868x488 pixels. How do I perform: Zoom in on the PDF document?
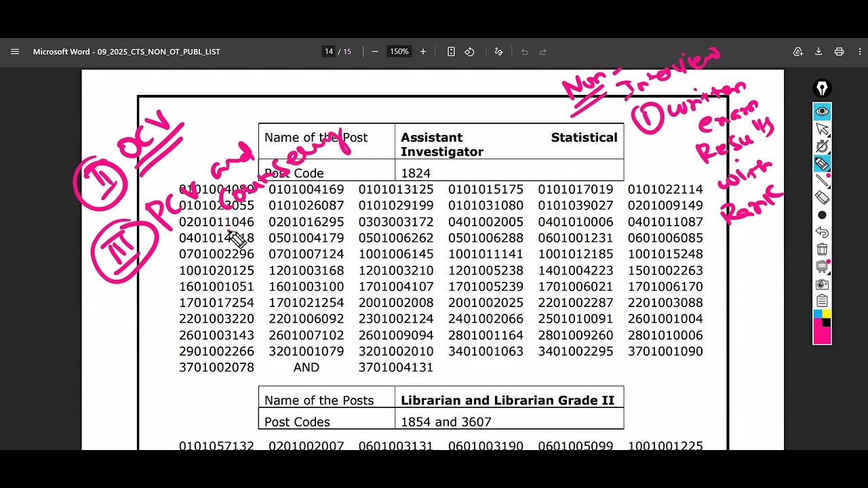(x=423, y=52)
